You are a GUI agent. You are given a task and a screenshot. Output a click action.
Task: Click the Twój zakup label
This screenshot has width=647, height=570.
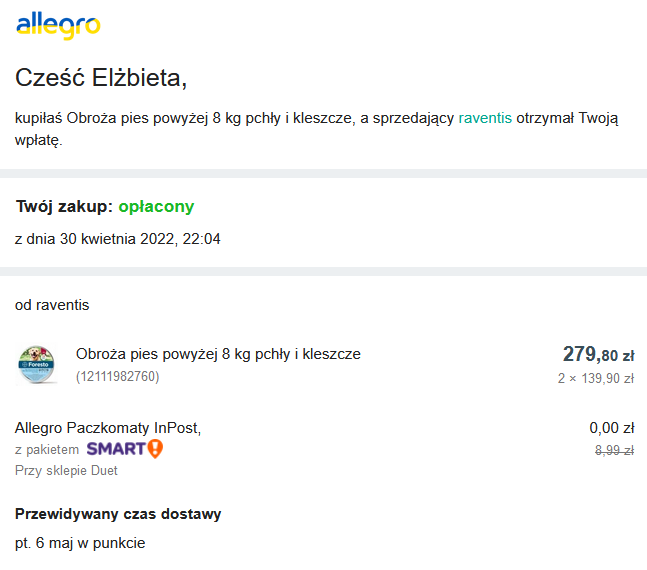coord(64,206)
